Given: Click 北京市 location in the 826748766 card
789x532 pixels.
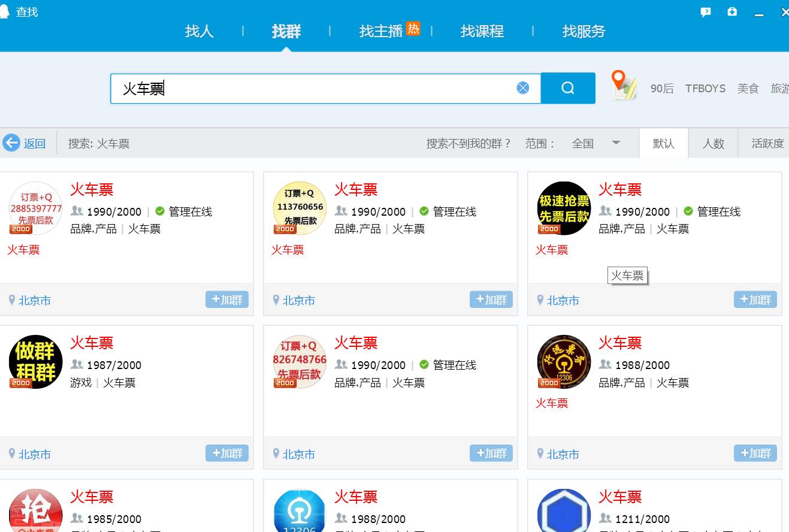Looking at the screenshot, I should 299,455.
